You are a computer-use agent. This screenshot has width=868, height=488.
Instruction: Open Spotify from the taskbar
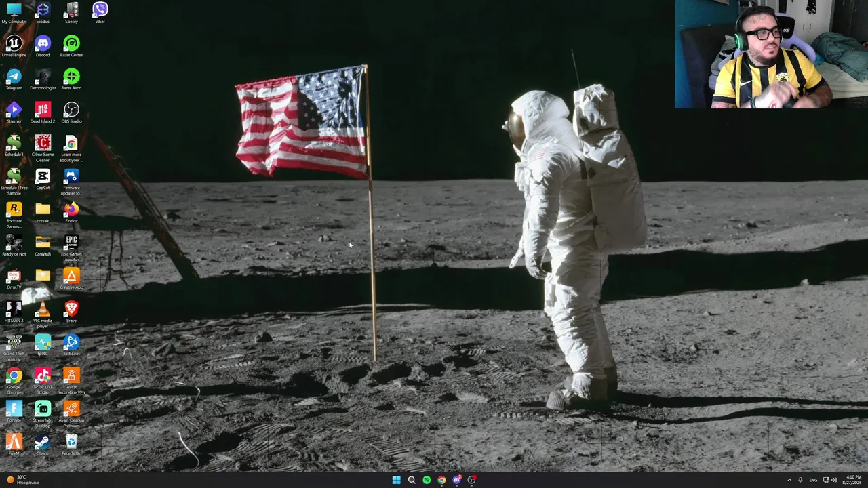427,480
